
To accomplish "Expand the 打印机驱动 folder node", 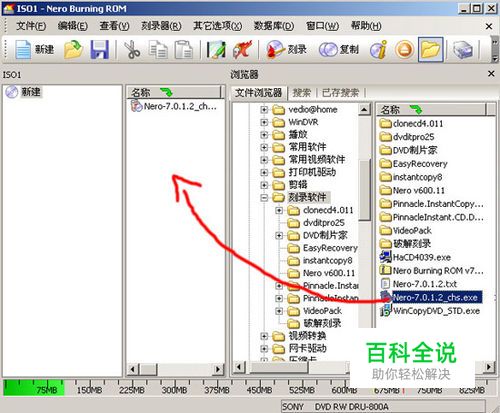I will coord(264,173).
